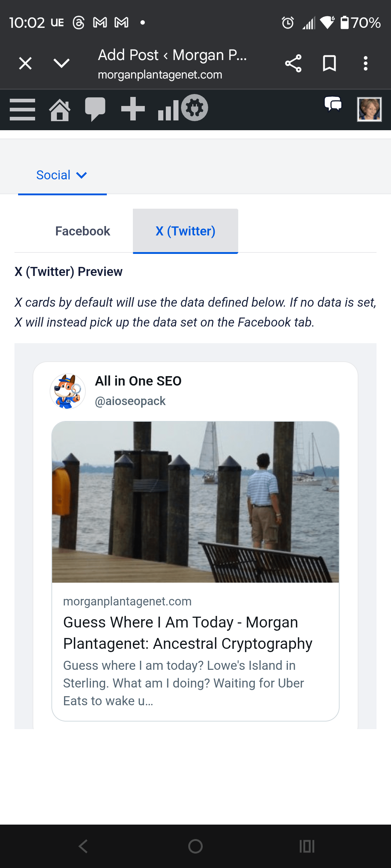391x868 pixels.
Task: Click the All in One SEO mascot avatar
Action: (68, 391)
